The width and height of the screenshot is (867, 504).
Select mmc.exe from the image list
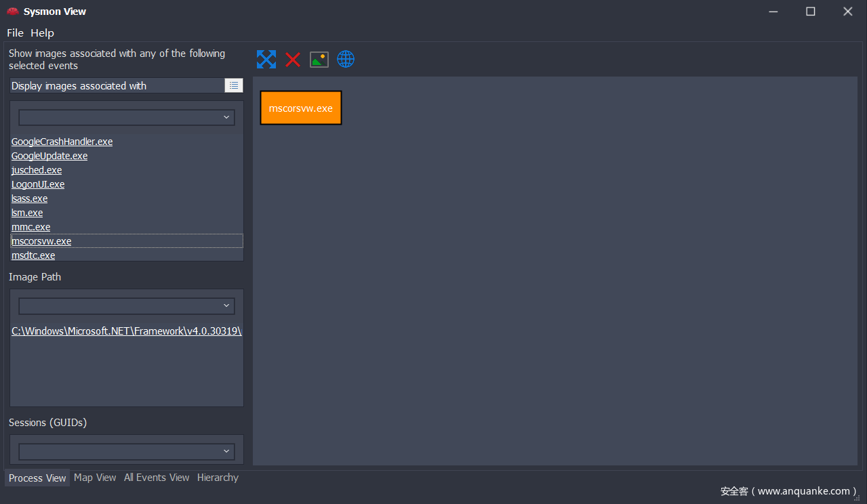click(x=31, y=227)
